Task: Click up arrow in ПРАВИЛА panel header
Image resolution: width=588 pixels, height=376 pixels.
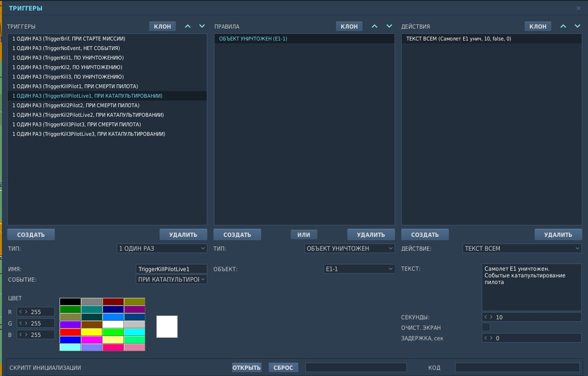Action: pyautogui.click(x=375, y=26)
